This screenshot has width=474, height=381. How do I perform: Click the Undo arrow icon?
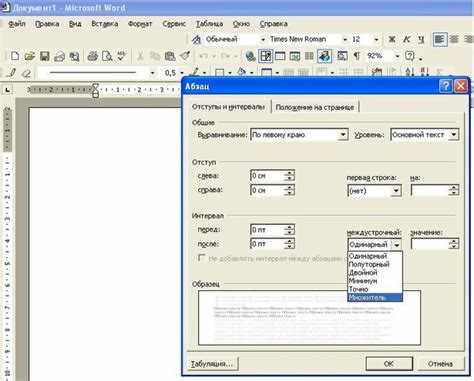203,56
